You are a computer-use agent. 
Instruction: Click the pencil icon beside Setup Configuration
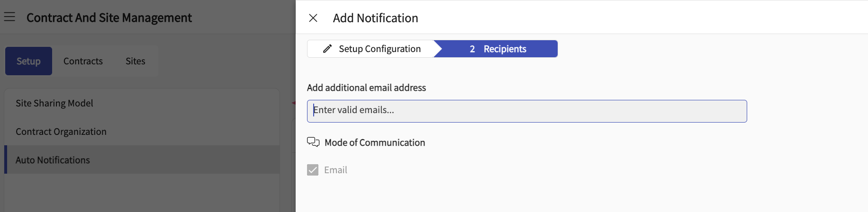(x=327, y=49)
